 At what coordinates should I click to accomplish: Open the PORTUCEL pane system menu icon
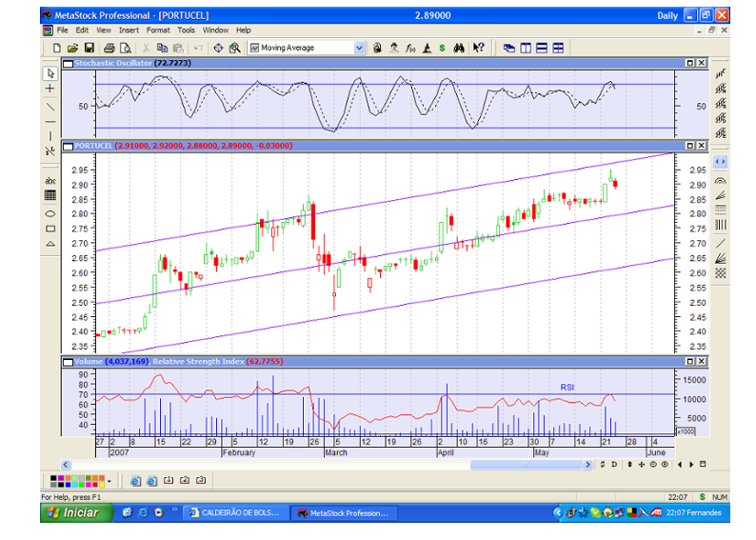click(x=68, y=146)
